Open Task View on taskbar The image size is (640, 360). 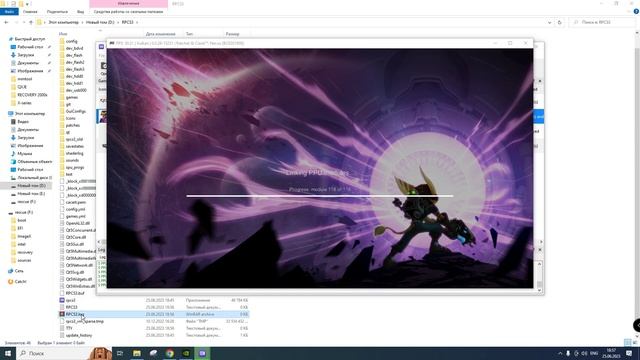(120, 353)
